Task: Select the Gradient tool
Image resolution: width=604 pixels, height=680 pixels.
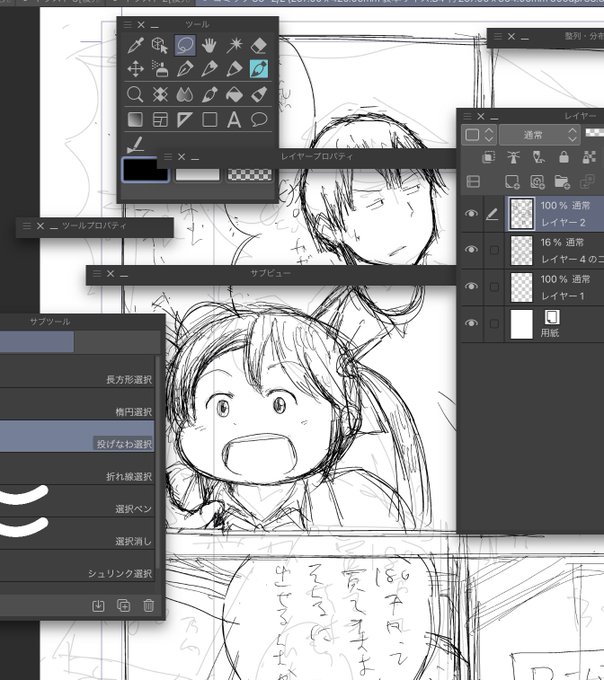Action: [x=135, y=119]
